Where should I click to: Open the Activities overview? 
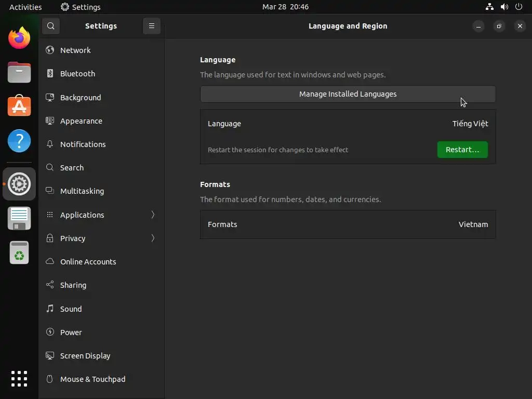[x=25, y=7]
